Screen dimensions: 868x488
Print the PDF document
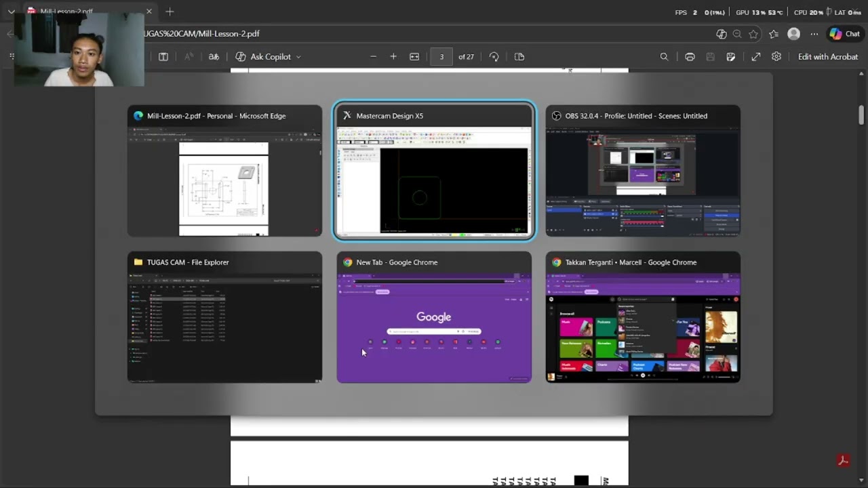690,57
